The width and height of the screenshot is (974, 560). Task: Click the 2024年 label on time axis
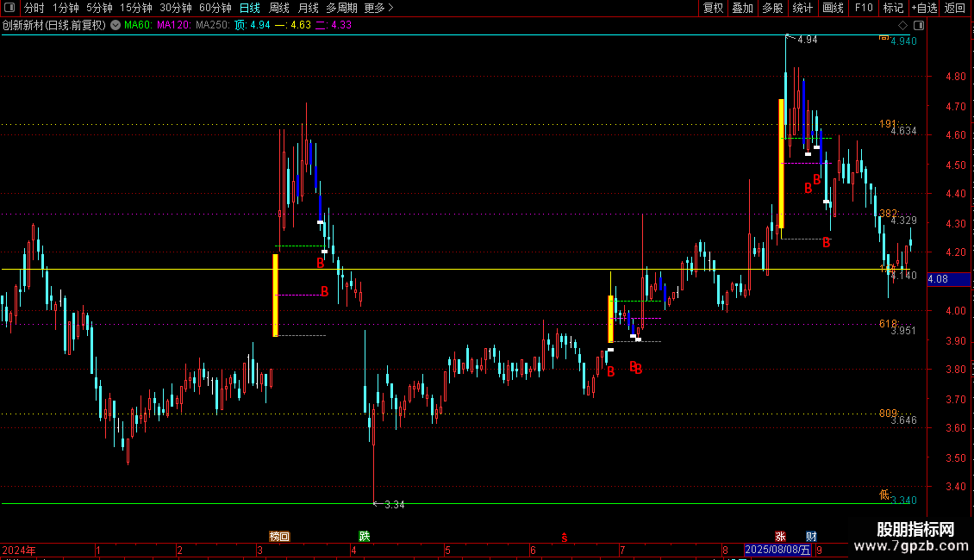[x=19, y=551]
